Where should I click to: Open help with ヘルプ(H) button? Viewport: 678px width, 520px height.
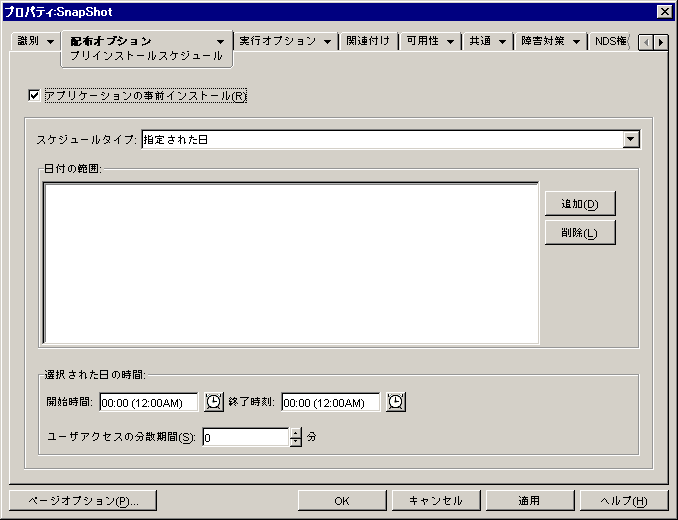point(624,501)
